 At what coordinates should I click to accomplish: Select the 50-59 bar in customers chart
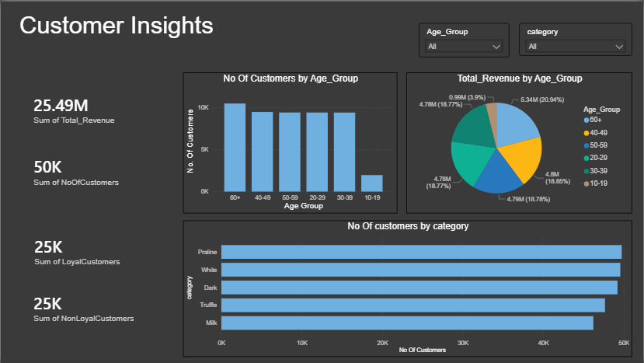pos(290,152)
